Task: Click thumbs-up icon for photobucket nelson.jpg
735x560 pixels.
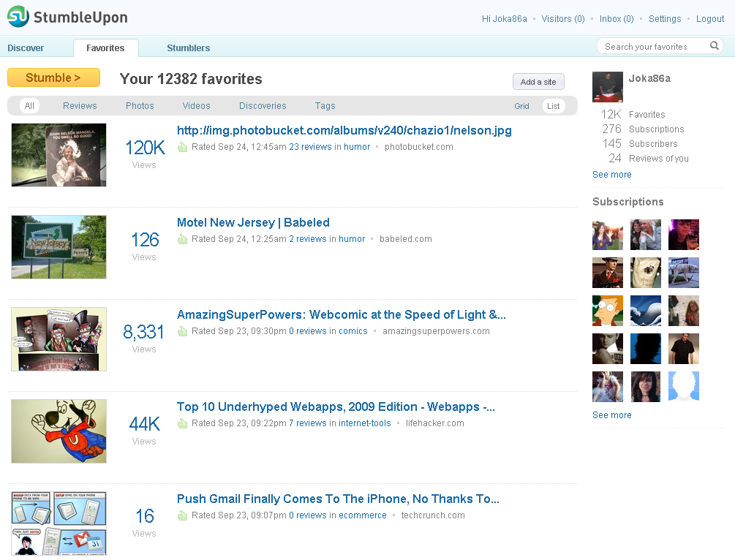Action: (x=182, y=147)
